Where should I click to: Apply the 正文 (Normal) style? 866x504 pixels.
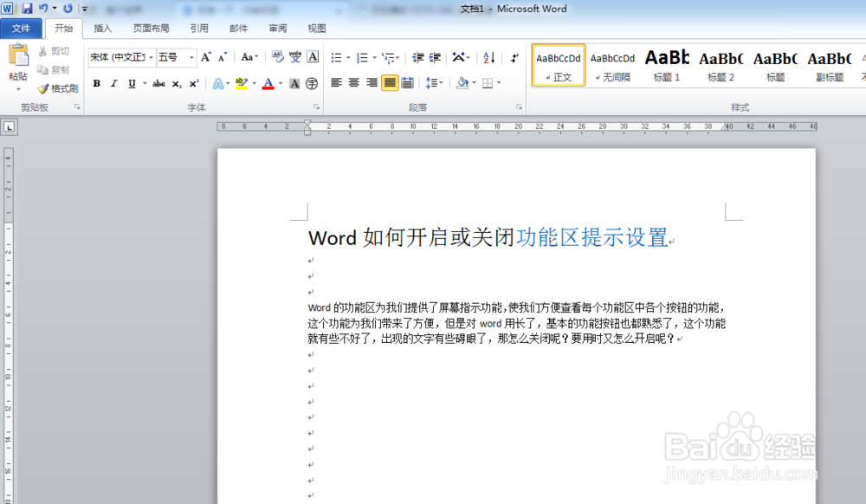559,65
